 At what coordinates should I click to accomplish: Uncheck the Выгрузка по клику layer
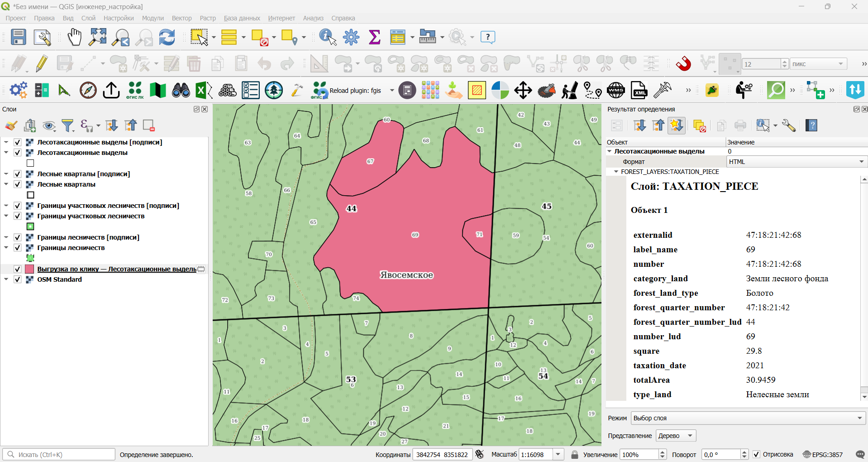tap(18, 269)
